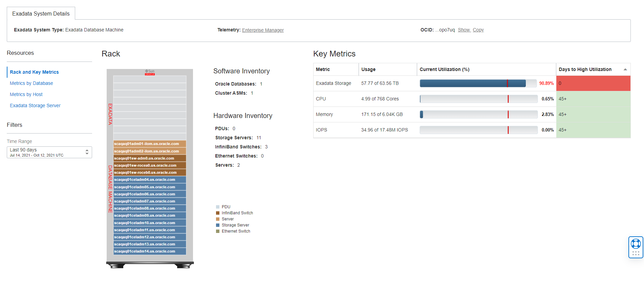This screenshot has width=644, height=285.
Task: Select scaqaq01adm01-ilom server in rack
Action: tap(150, 144)
